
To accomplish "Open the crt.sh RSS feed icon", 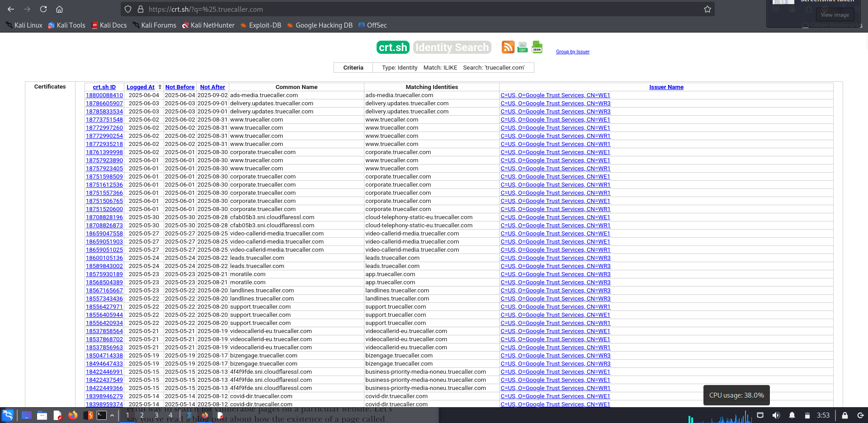I will pyautogui.click(x=508, y=47).
